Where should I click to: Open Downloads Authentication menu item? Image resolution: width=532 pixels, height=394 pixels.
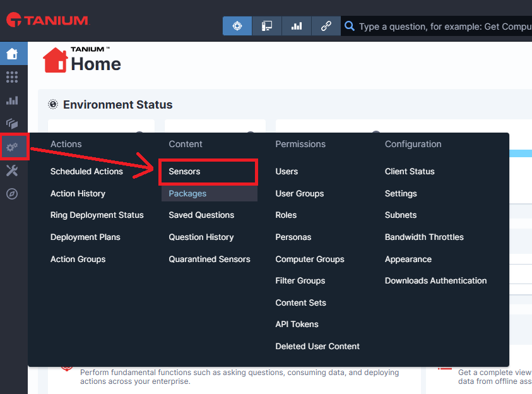pyautogui.click(x=435, y=280)
